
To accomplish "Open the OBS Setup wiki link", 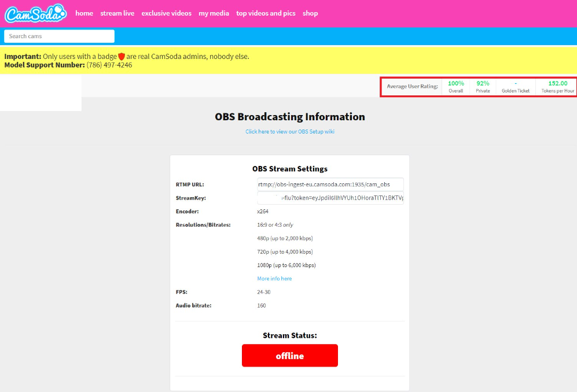I will (x=290, y=131).
